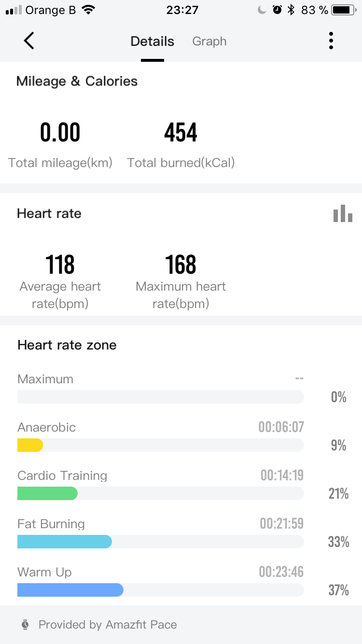Tap the 0.00 total mileage value

tap(60, 133)
